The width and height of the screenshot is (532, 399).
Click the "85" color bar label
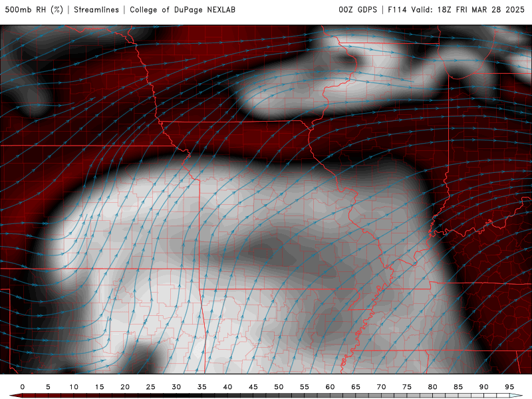[x=458, y=387]
